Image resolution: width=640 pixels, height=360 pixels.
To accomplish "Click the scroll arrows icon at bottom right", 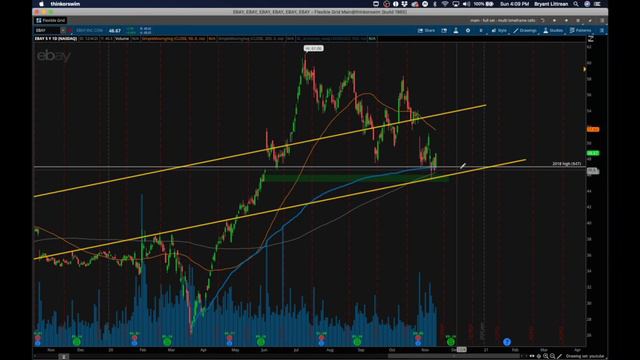I will (x=532, y=356).
